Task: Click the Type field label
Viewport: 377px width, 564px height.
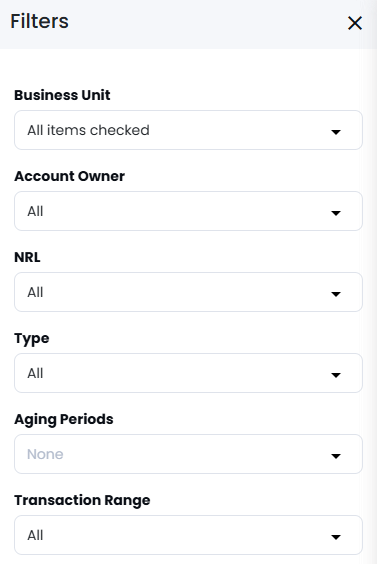Action: click(x=32, y=339)
